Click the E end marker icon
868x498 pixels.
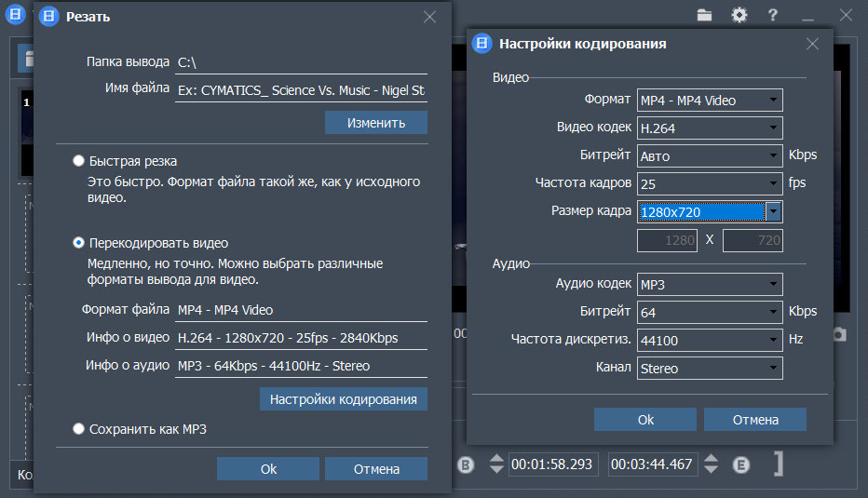pos(741,464)
